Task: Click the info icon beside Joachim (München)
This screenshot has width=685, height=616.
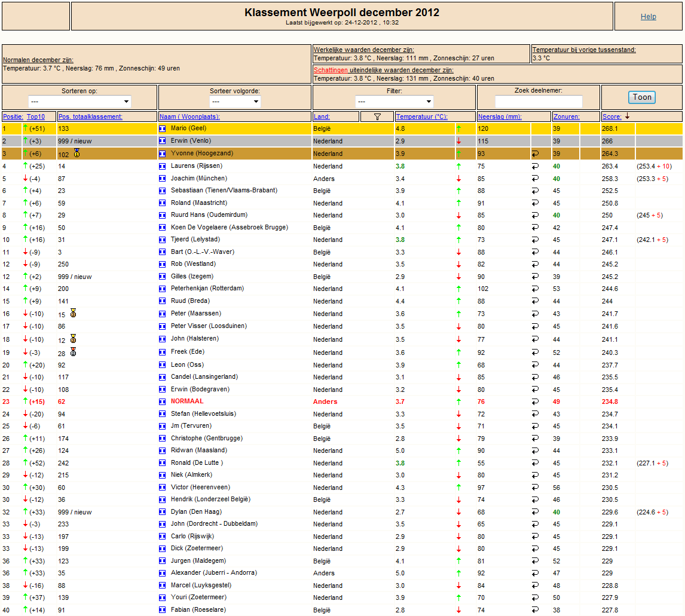Action: pyautogui.click(x=162, y=179)
